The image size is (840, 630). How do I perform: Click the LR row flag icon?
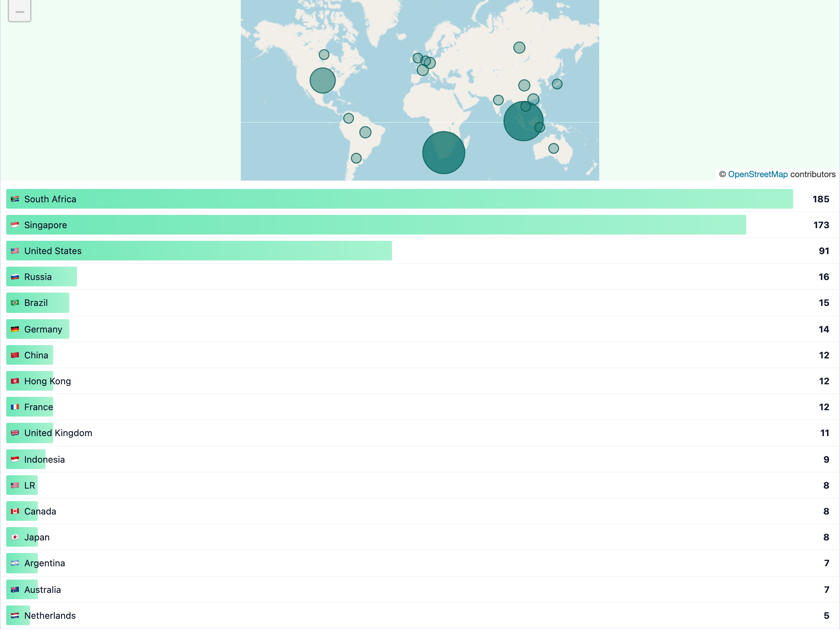point(15,485)
